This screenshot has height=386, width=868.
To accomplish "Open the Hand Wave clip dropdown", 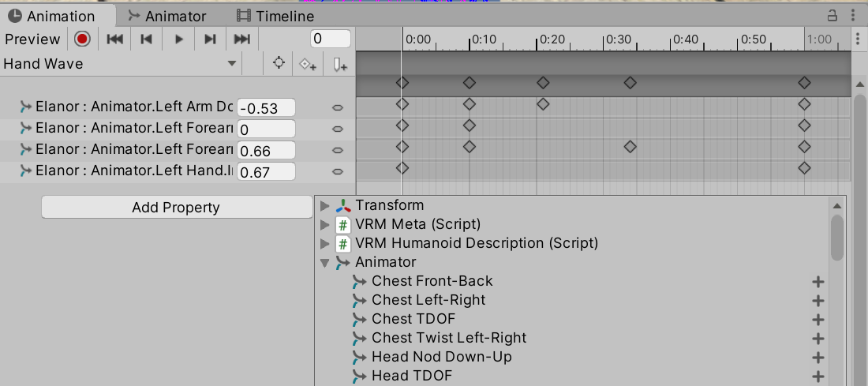I will 120,64.
